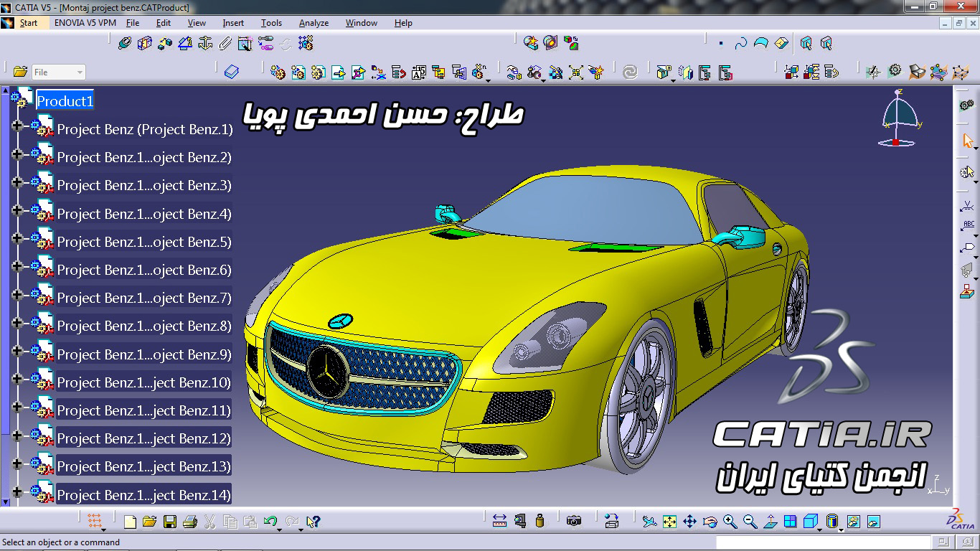Click the Zoom Out magnifier
980x551 pixels.
tap(750, 522)
